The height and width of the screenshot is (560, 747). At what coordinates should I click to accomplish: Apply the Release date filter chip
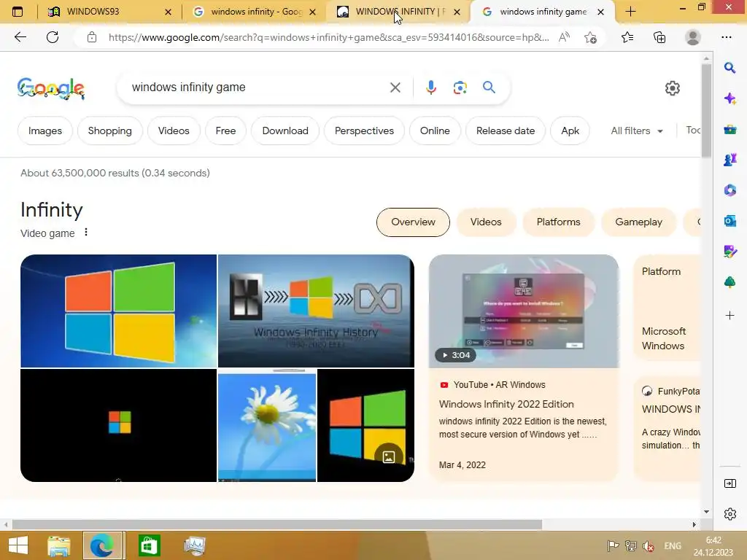[505, 131]
